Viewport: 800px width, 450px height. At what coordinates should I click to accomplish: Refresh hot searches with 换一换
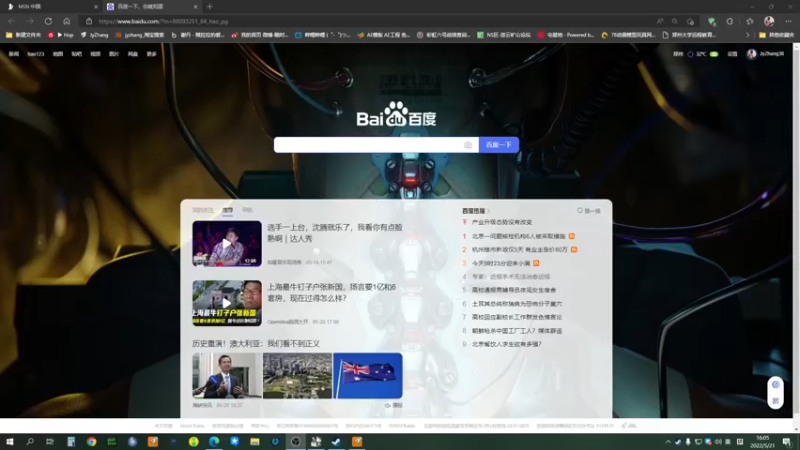(x=589, y=211)
